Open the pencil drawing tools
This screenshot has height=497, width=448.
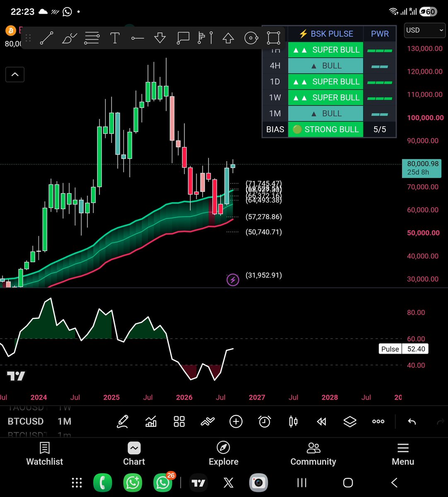pyautogui.click(x=123, y=422)
